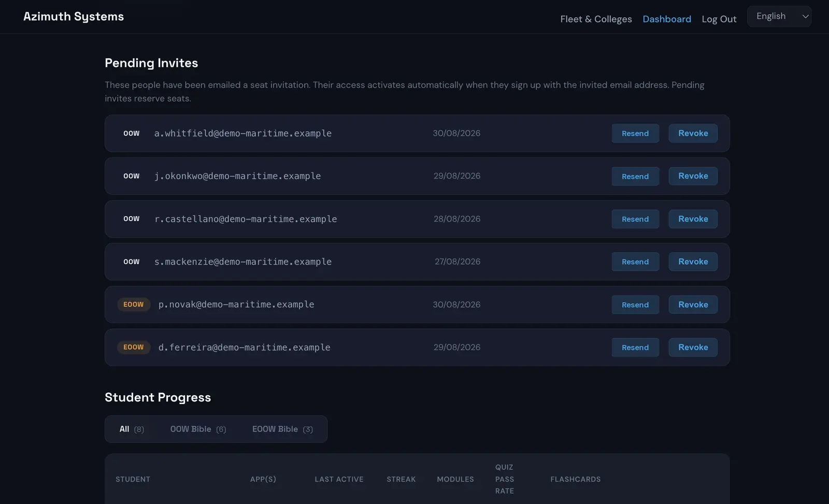Image resolution: width=829 pixels, height=504 pixels.
Task: Click the a.whitfield@demo-maritime.example email
Action: point(243,133)
